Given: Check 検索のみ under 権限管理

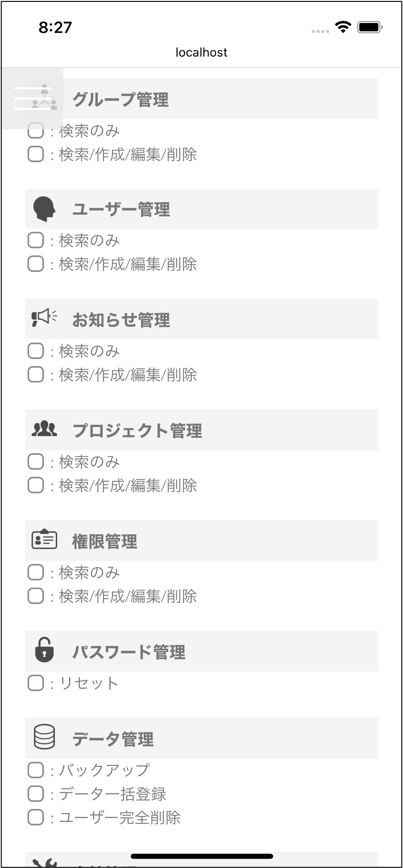Looking at the screenshot, I should point(36,572).
